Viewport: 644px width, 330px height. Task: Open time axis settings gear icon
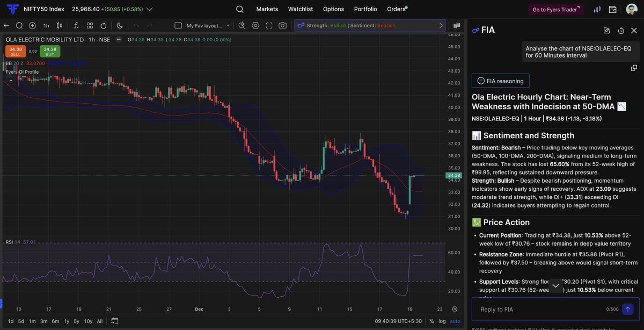[455, 309]
